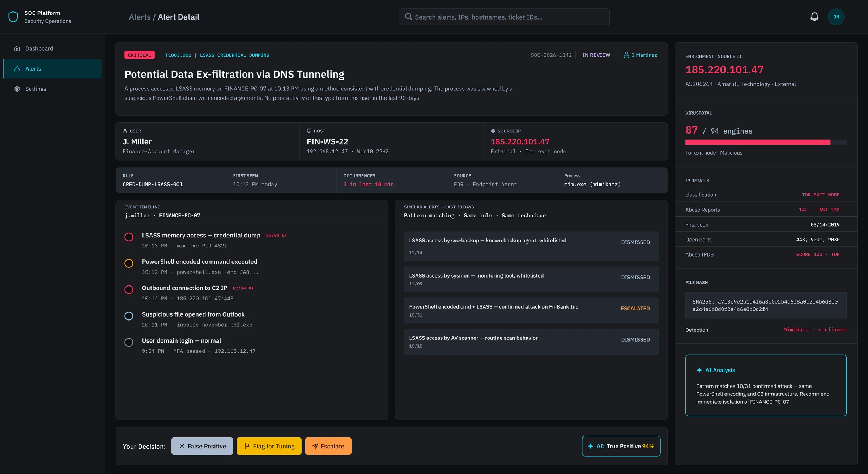Escalate this alert
This screenshot has height=474, width=868.
click(328, 446)
